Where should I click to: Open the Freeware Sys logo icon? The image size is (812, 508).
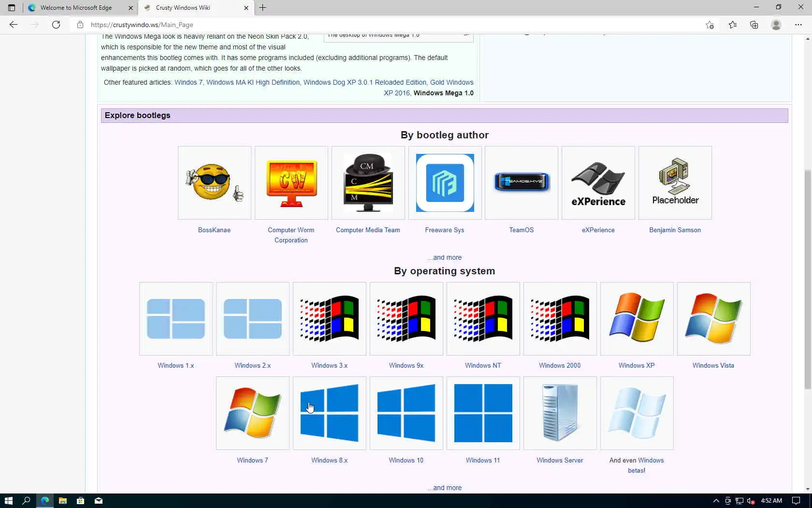[445, 183]
